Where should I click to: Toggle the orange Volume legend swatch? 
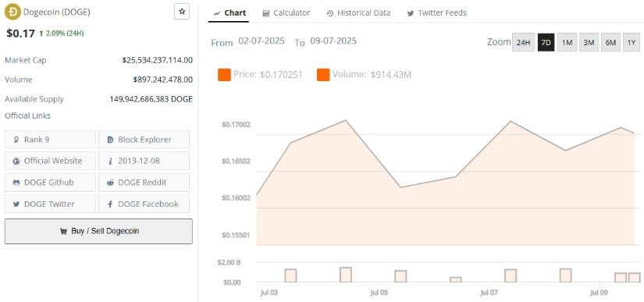(x=323, y=75)
